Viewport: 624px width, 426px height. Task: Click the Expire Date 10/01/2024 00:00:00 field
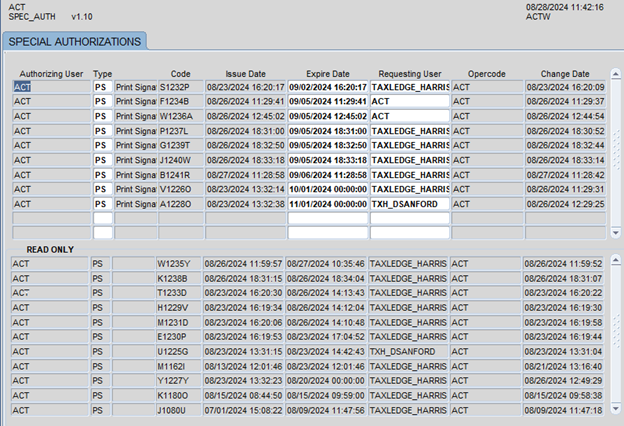click(x=327, y=189)
